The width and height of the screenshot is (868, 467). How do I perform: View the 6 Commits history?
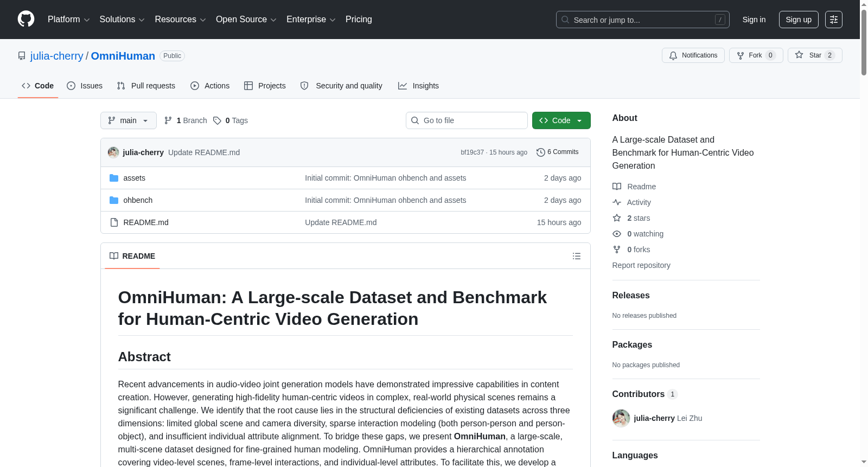click(557, 152)
